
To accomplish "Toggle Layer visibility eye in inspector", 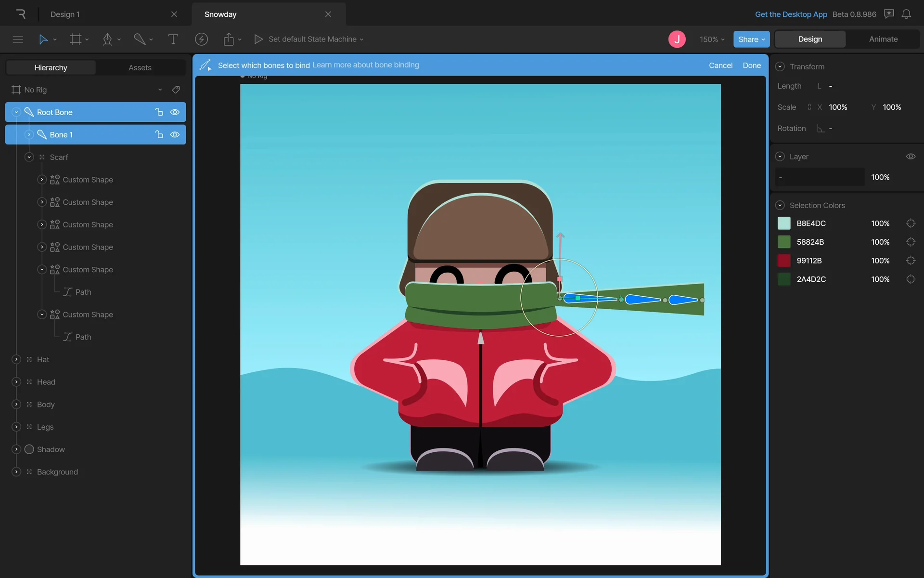I will point(911,157).
